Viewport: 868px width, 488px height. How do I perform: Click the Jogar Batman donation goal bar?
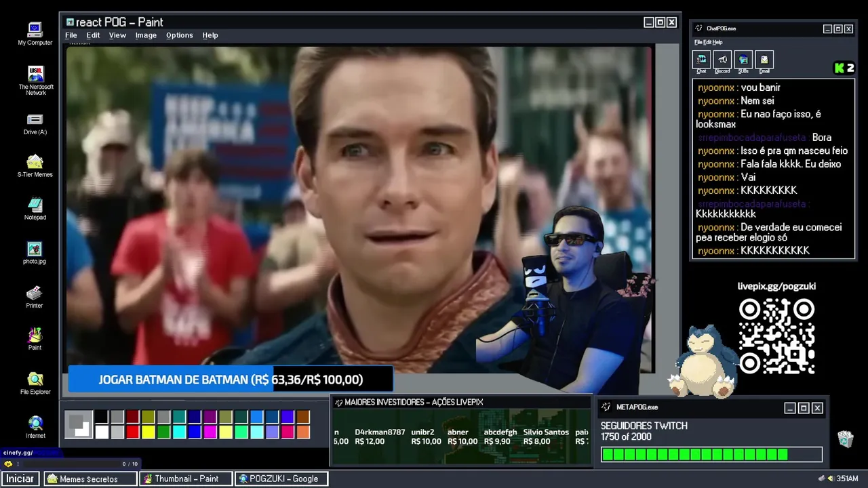[x=231, y=380]
